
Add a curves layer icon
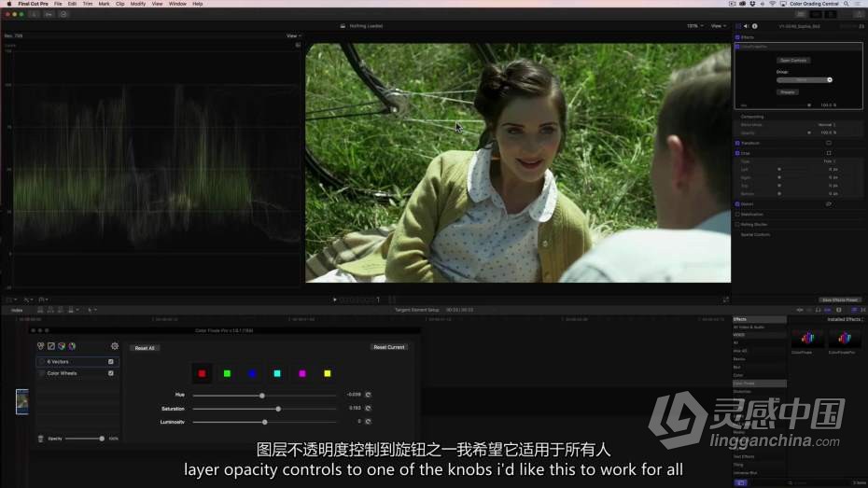click(51, 346)
